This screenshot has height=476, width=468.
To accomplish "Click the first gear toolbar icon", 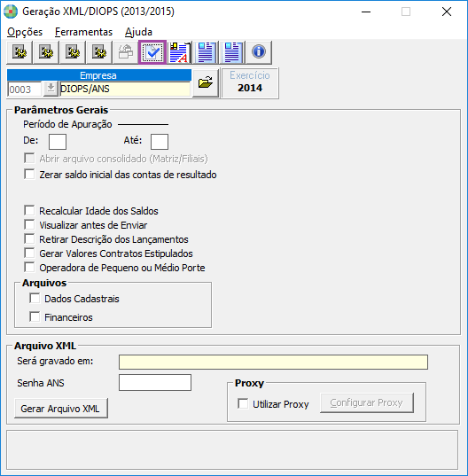I will pos(19,52).
